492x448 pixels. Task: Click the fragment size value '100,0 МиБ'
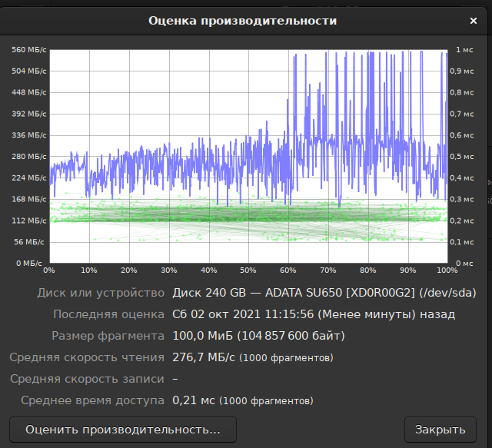tap(203, 336)
